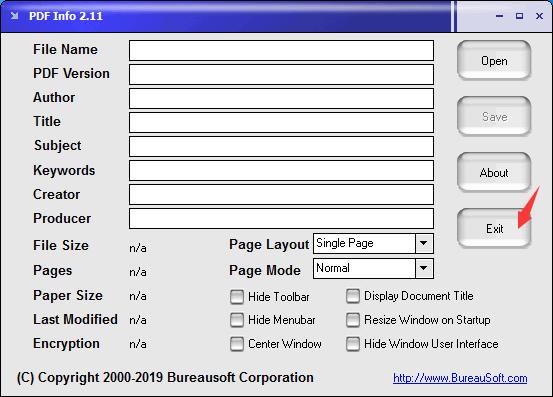Click the File Name input field
The width and height of the screenshot is (553, 397).
pyautogui.click(x=281, y=50)
